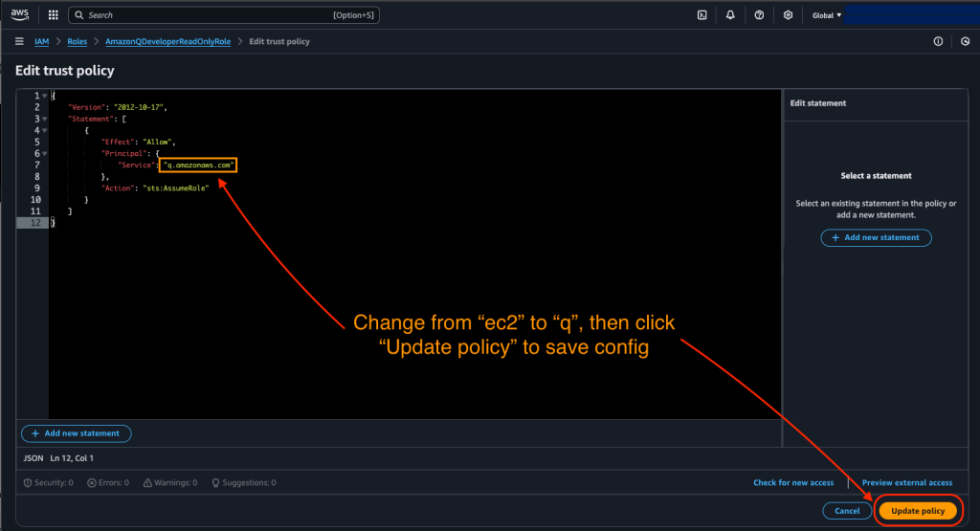Go to the IAM breadcrumb link
The height and width of the screenshot is (531, 980).
point(42,41)
